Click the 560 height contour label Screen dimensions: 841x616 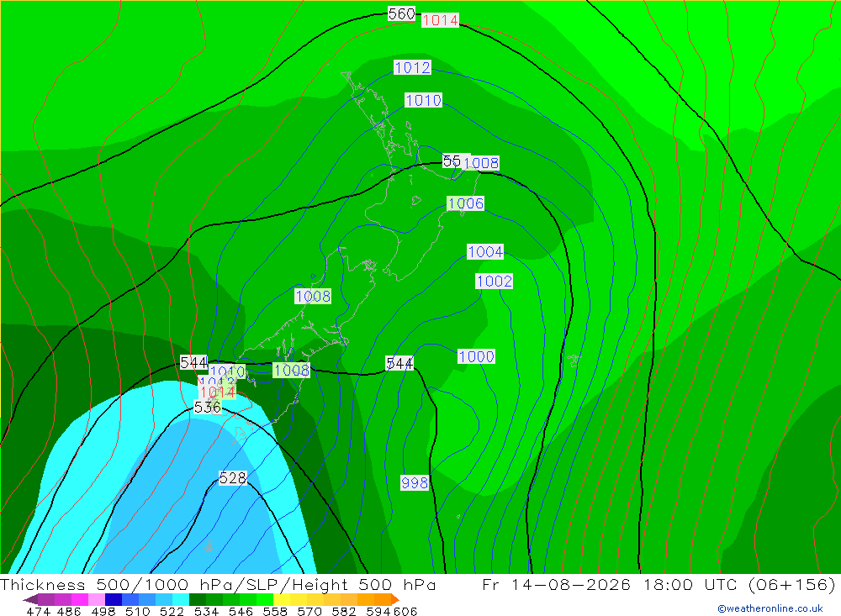pos(402,13)
